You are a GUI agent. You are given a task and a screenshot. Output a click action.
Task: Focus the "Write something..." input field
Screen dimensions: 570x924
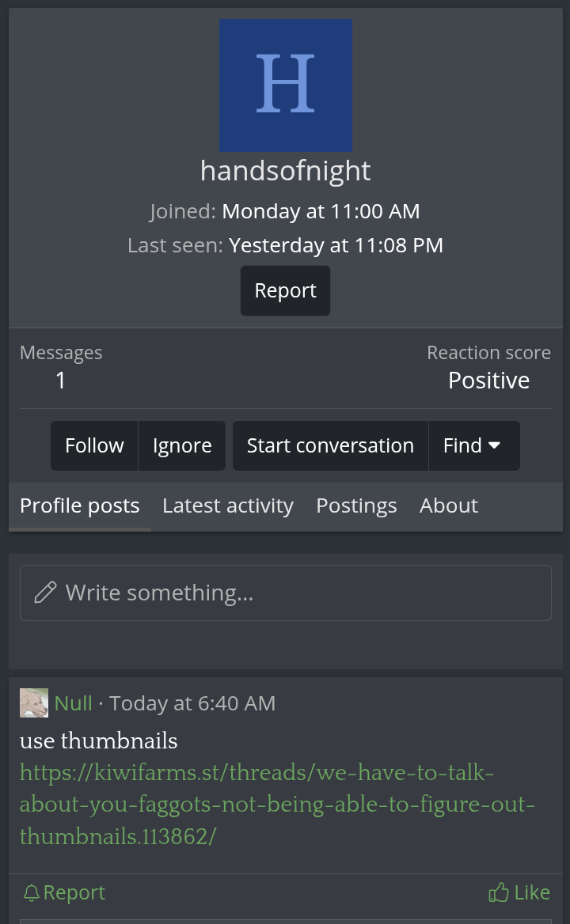point(301,593)
